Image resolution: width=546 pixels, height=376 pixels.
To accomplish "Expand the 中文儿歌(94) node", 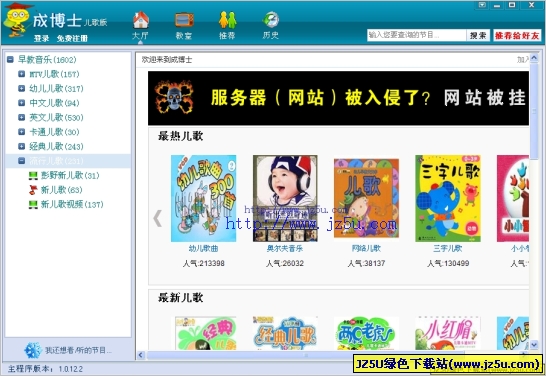I will (x=22, y=103).
